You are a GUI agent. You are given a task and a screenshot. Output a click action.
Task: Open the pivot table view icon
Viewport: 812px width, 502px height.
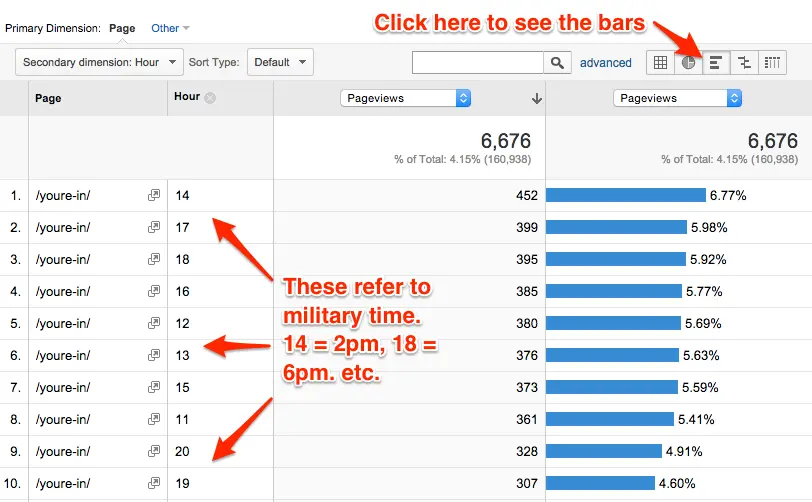click(771, 63)
